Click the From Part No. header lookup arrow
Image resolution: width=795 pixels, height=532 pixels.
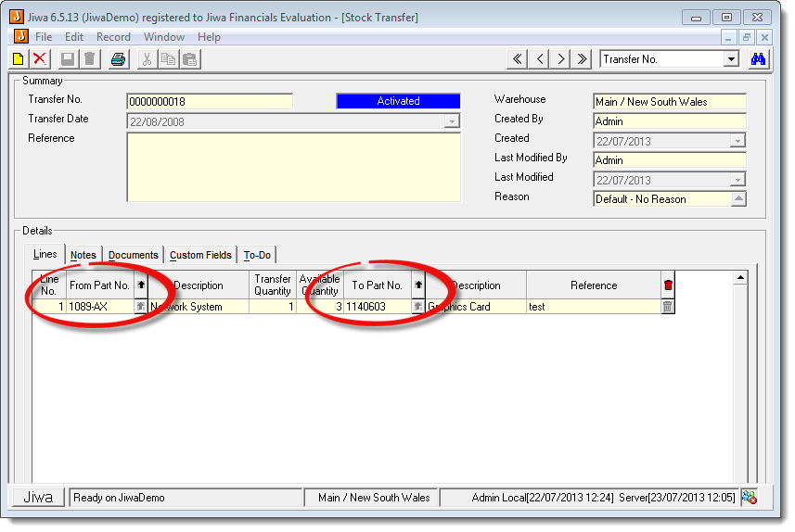tap(141, 285)
